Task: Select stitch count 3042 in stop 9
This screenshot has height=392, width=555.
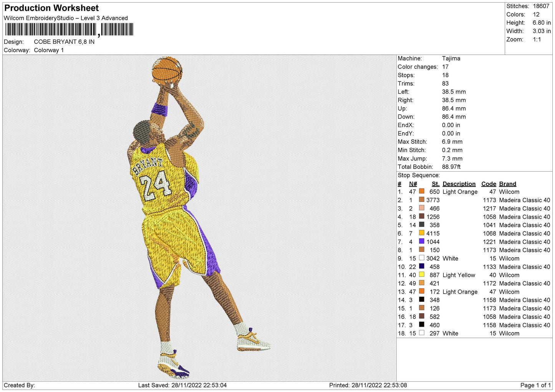Action: pyautogui.click(x=433, y=258)
